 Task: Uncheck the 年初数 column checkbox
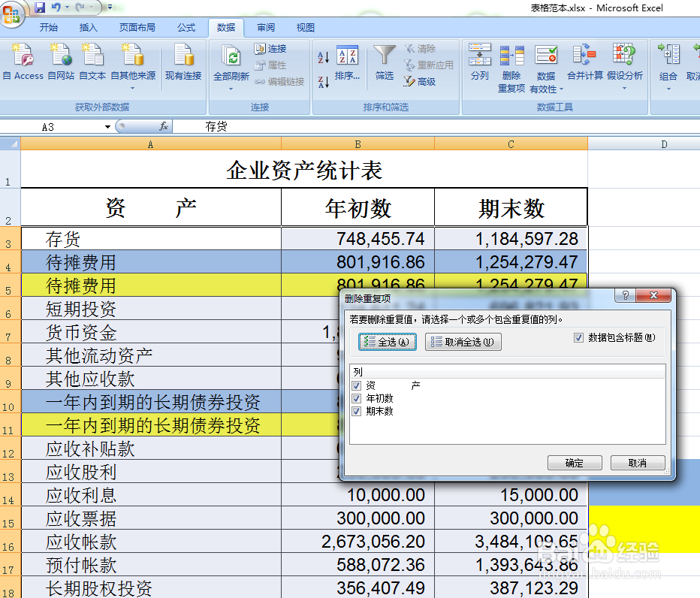356,398
